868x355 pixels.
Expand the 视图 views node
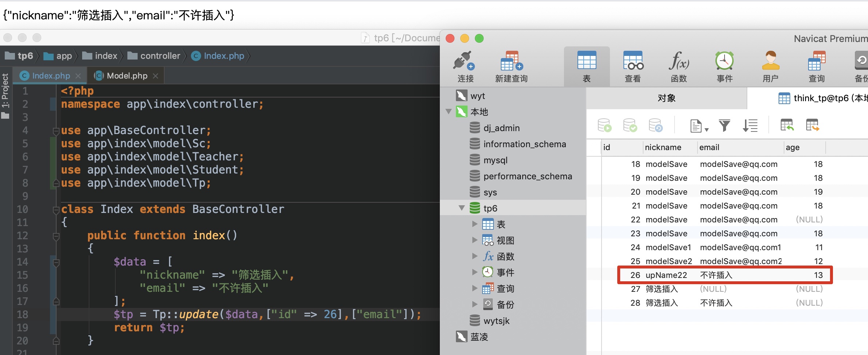coord(475,240)
